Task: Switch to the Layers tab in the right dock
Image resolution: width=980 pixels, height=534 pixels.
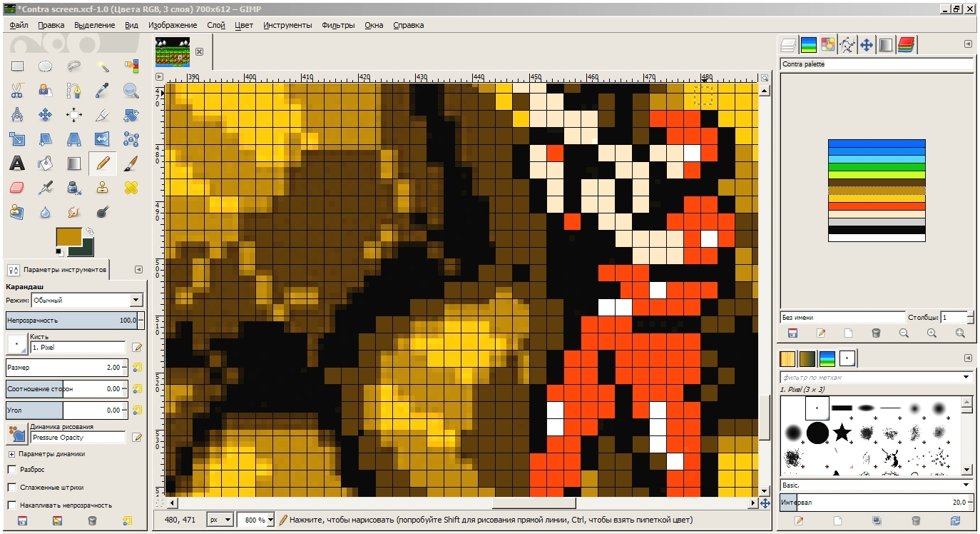Action: click(x=788, y=45)
